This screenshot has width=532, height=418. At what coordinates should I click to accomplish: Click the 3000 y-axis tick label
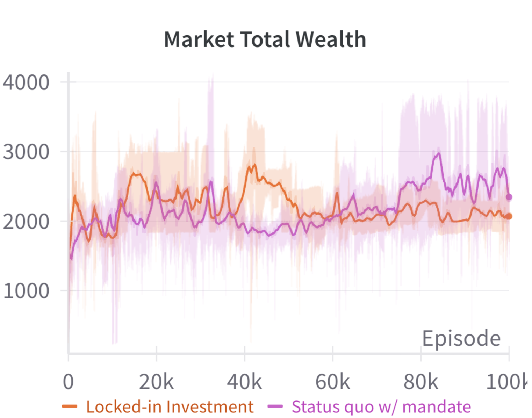point(26,152)
